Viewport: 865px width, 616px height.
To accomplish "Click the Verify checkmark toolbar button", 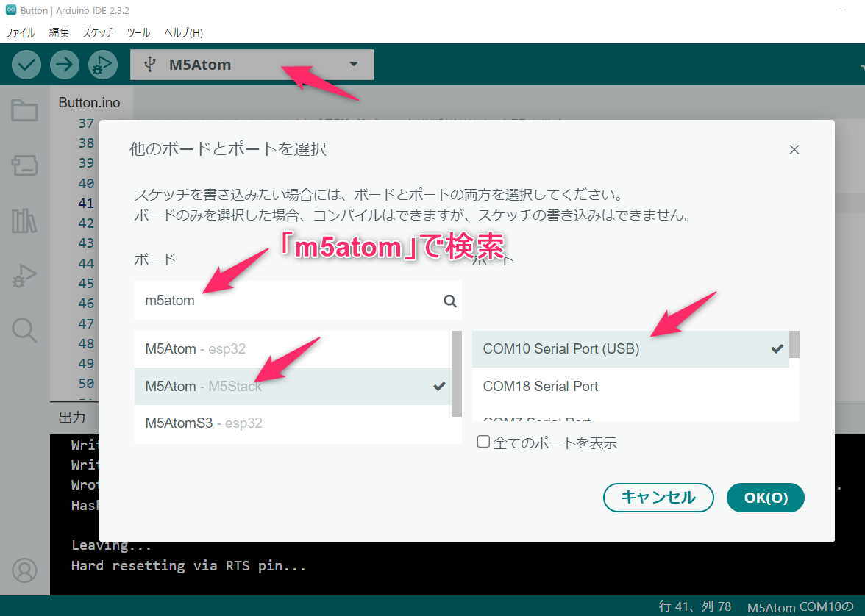I will point(26,65).
